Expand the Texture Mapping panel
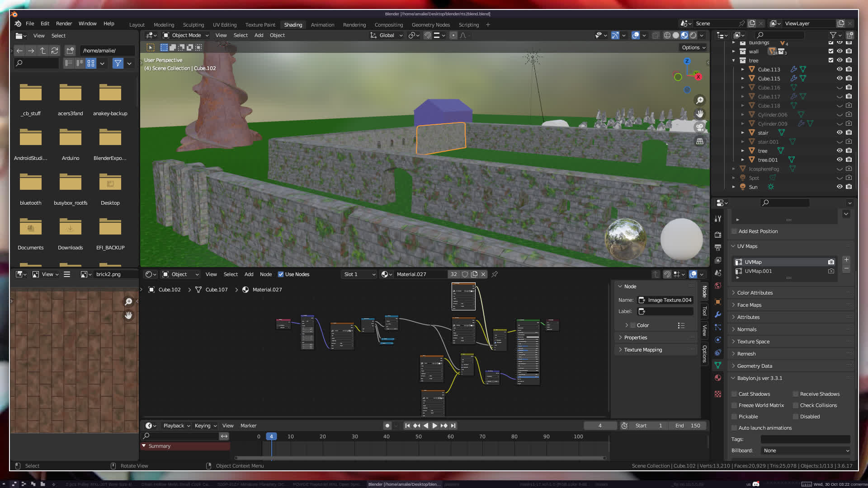 click(x=643, y=350)
